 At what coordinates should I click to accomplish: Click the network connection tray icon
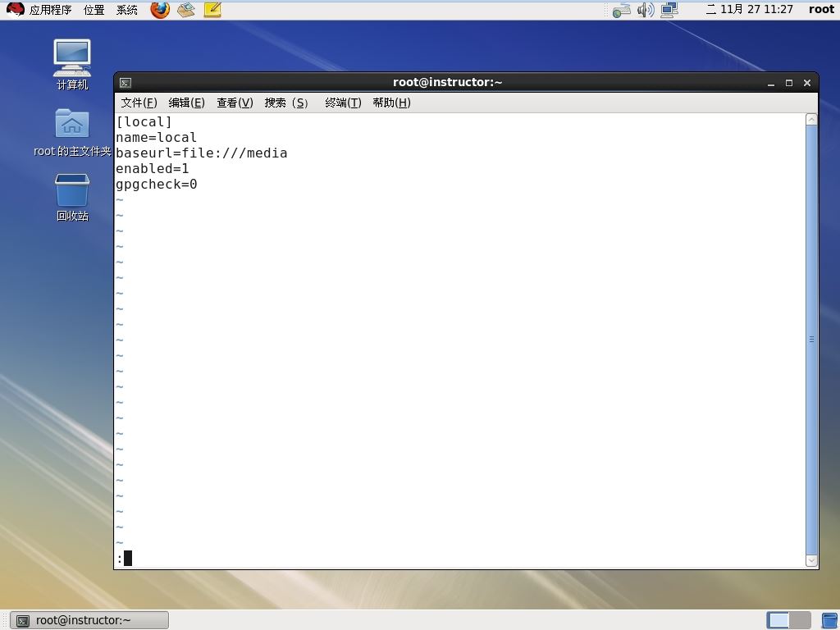coord(622,10)
